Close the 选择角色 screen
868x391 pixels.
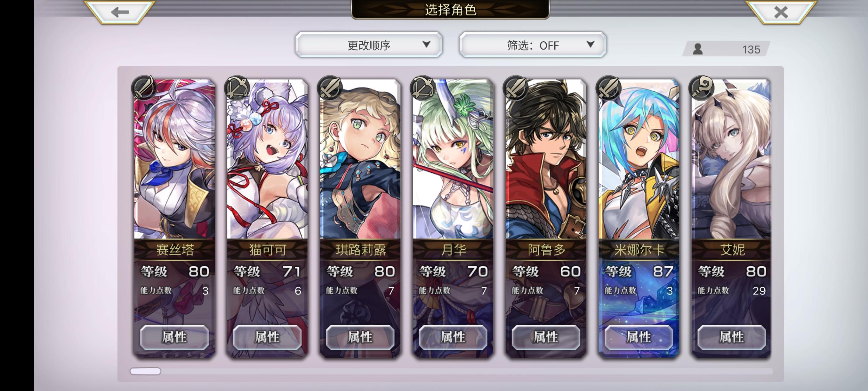(x=781, y=12)
